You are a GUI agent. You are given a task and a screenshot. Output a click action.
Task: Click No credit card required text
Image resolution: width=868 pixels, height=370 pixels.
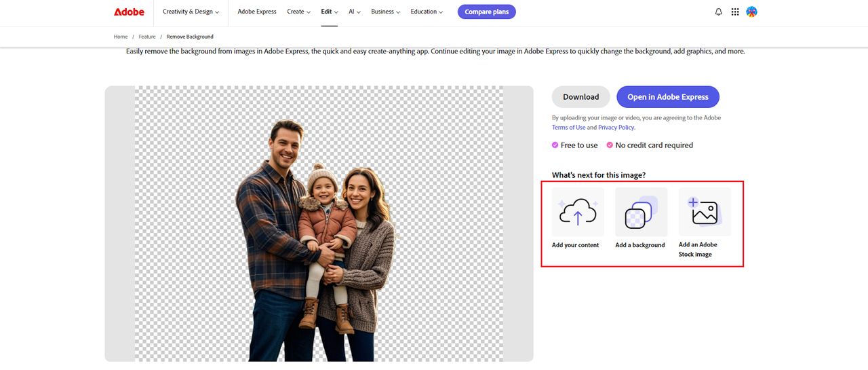click(x=654, y=145)
